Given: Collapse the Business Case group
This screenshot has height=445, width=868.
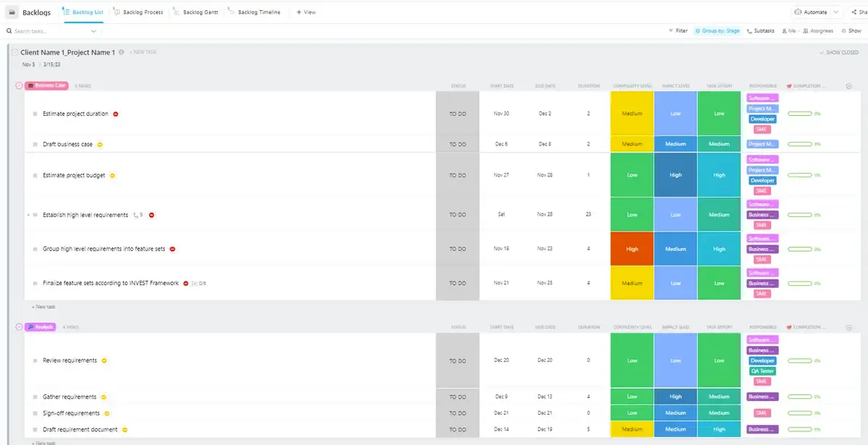Looking at the screenshot, I should [x=19, y=86].
